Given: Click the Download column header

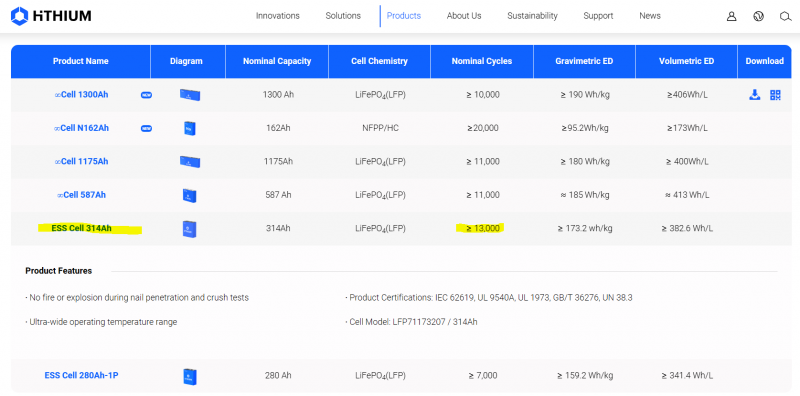Looking at the screenshot, I should pyautogui.click(x=764, y=61).
